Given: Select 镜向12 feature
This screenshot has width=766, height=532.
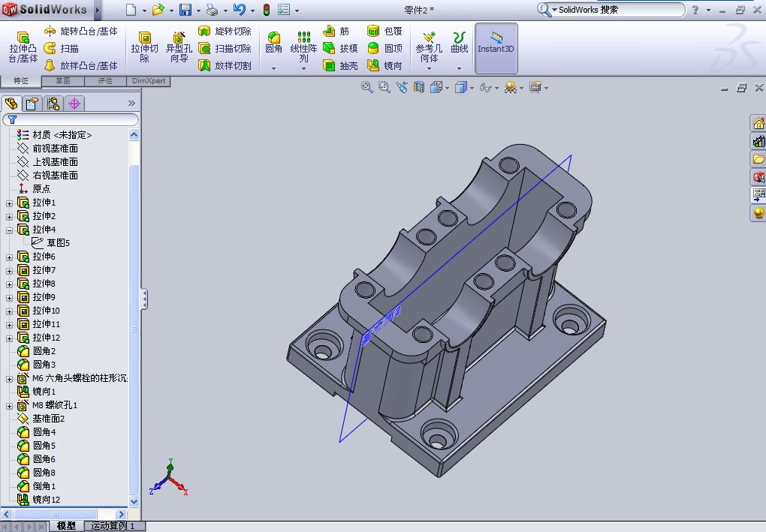Looking at the screenshot, I should 38,499.
